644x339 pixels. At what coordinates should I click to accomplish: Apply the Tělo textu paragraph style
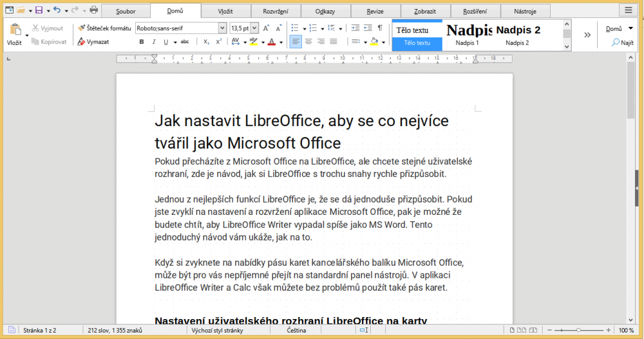pos(417,35)
